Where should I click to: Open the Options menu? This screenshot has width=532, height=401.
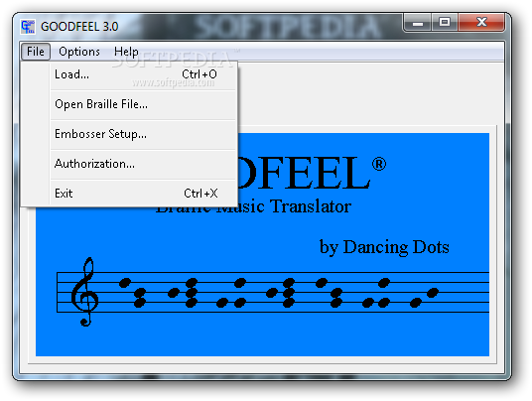(x=79, y=52)
